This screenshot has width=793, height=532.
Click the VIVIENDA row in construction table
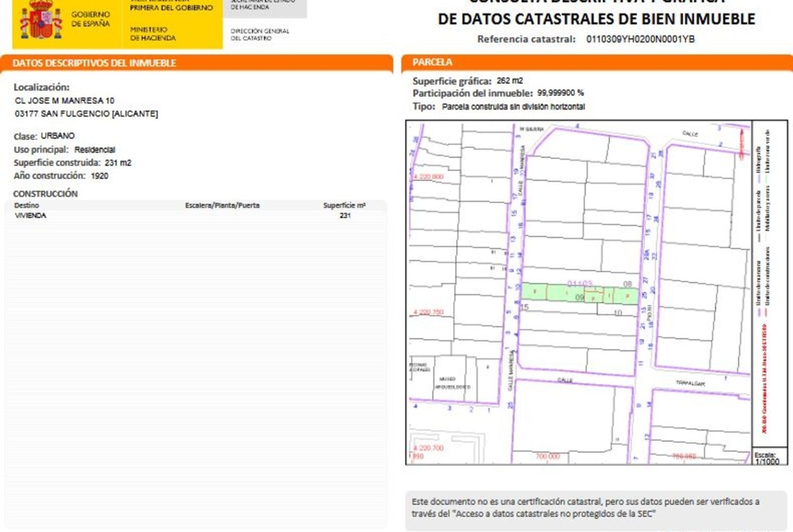(x=30, y=216)
